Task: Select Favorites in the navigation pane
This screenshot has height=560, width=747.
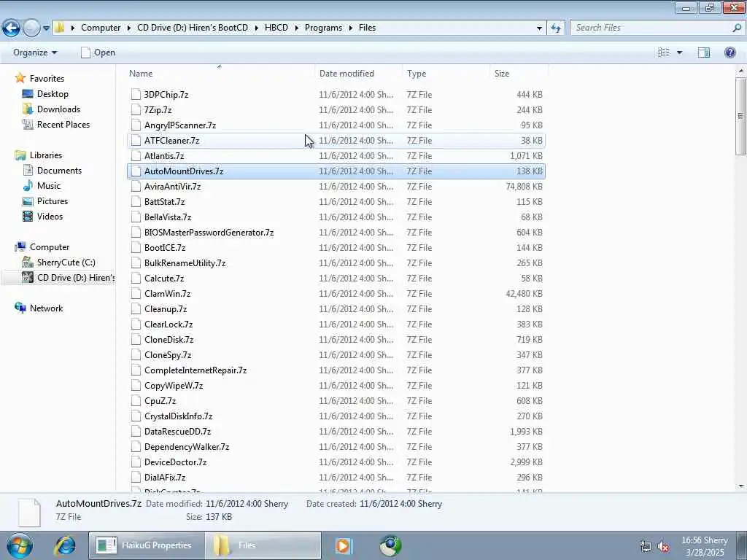Action: (47, 79)
